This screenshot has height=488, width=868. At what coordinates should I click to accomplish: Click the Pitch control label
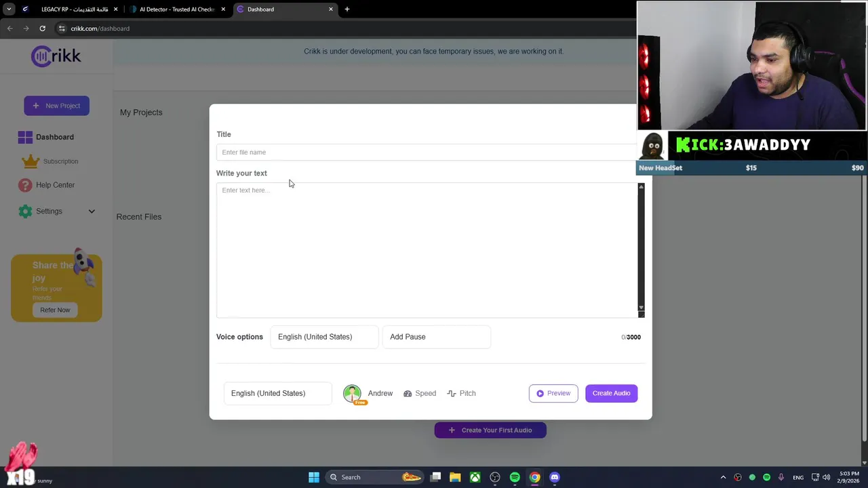[x=468, y=393]
